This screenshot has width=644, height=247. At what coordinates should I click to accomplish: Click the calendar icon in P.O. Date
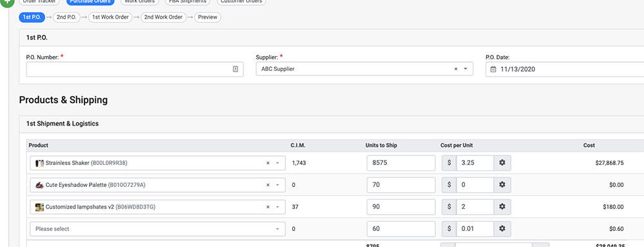(x=493, y=70)
